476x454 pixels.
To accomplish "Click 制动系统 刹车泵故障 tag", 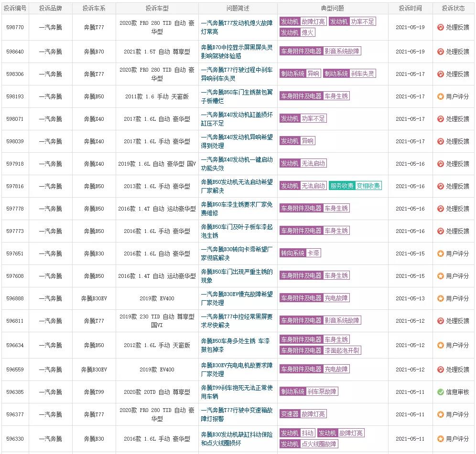I will (309, 391).
